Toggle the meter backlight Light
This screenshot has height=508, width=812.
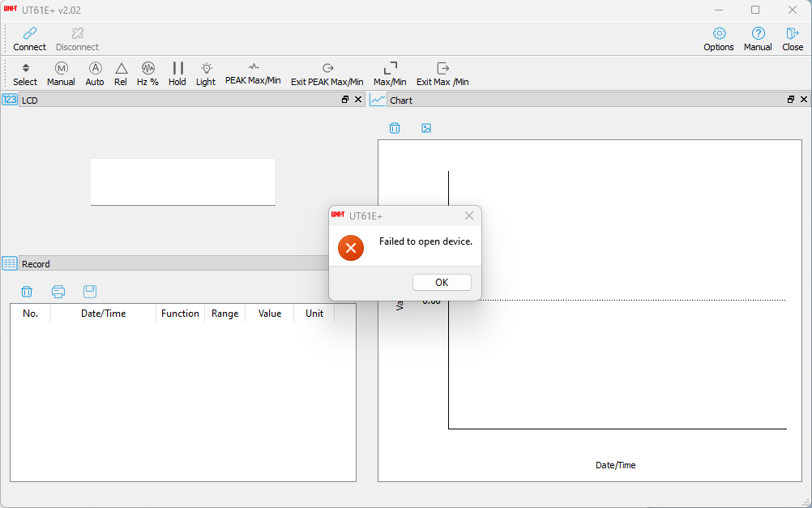tap(206, 69)
